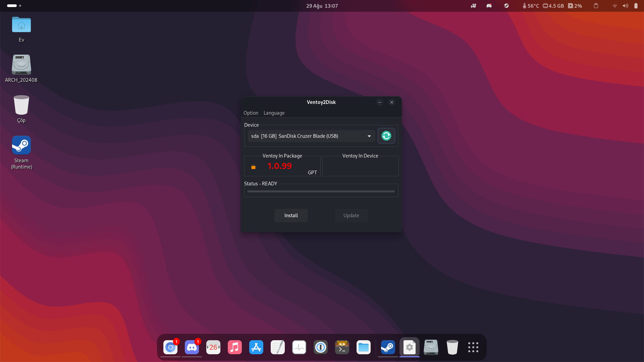Screen dimensions: 644x362
Task: Open Discord from the dock
Action: [x=192, y=347]
